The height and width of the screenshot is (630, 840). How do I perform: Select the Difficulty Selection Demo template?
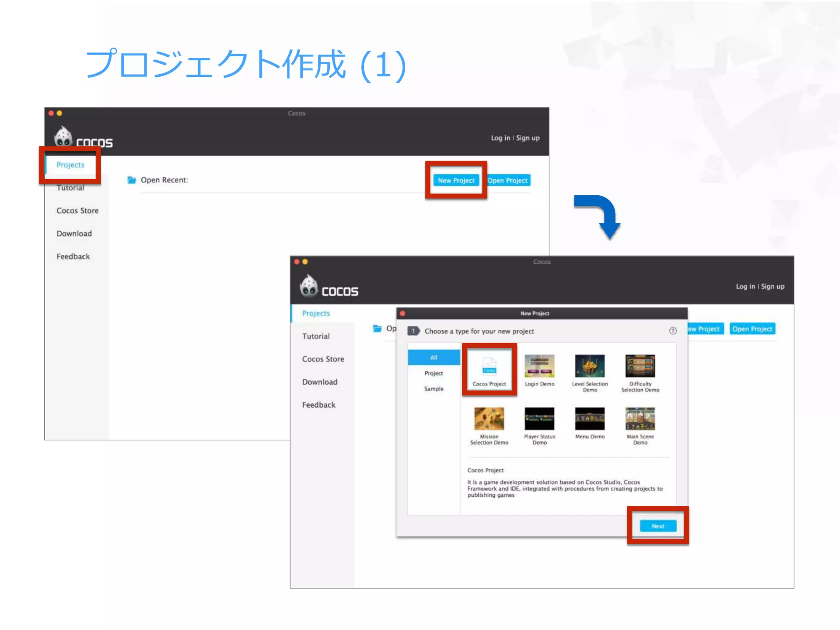[x=640, y=366]
